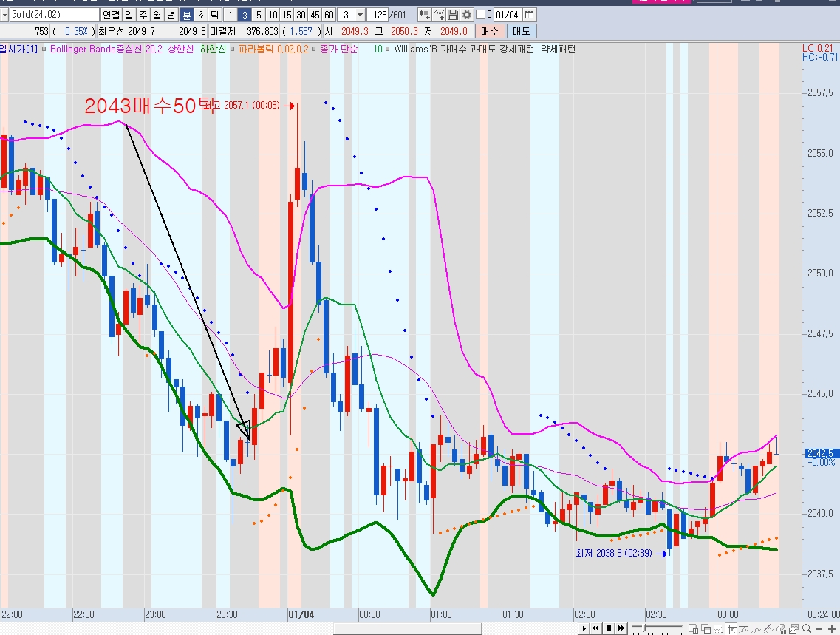Click the 파라볼릭 0.02,0.2 indicator legend
This screenshot has width=840, height=635.
click(273, 49)
